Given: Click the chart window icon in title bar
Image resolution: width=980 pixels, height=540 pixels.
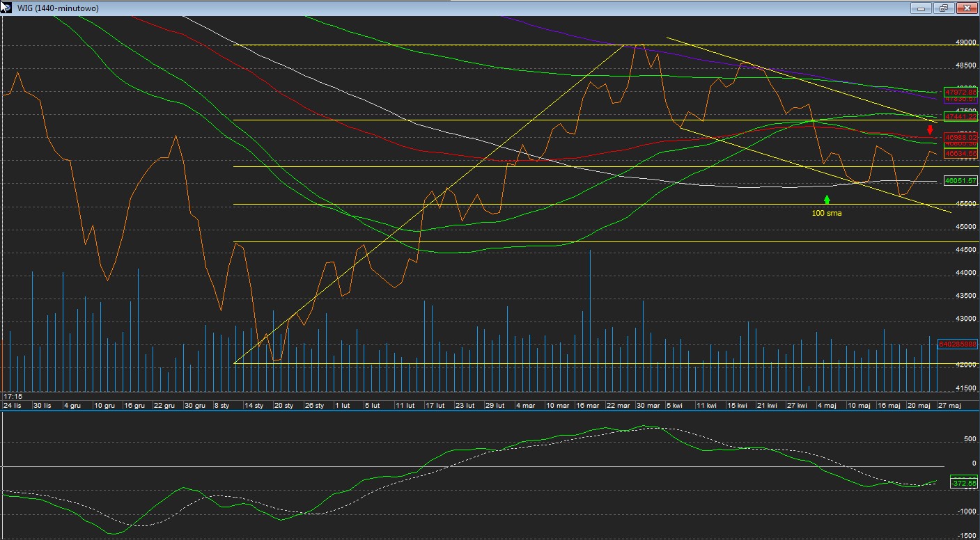Looking at the screenshot, I should pyautogui.click(x=7, y=8).
